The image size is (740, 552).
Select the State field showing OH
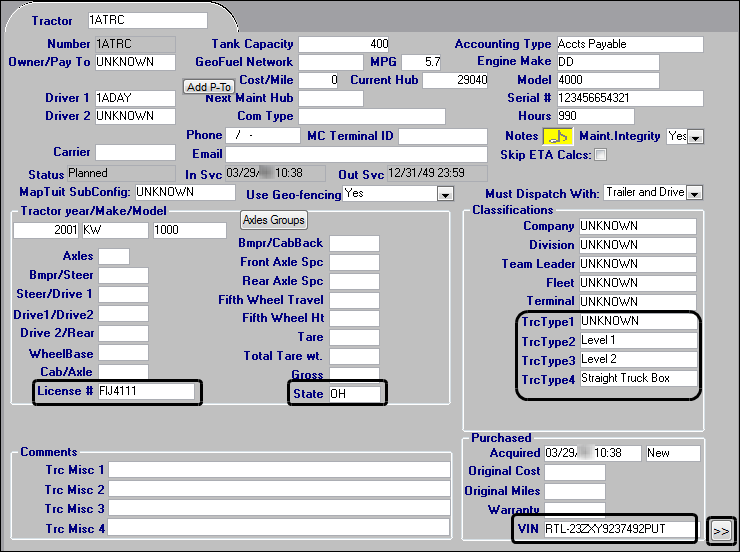tap(356, 394)
